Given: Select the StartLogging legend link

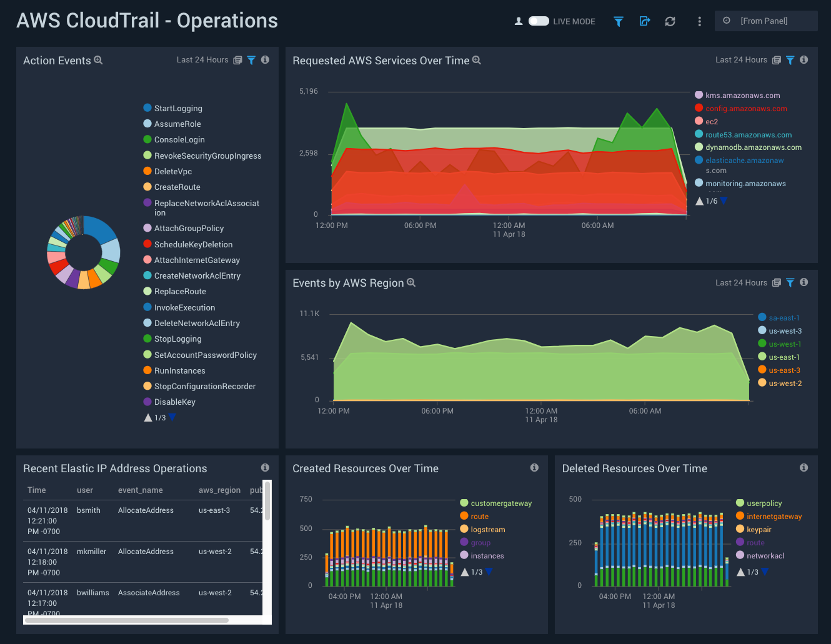Looking at the screenshot, I should pyautogui.click(x=178, y=108).
